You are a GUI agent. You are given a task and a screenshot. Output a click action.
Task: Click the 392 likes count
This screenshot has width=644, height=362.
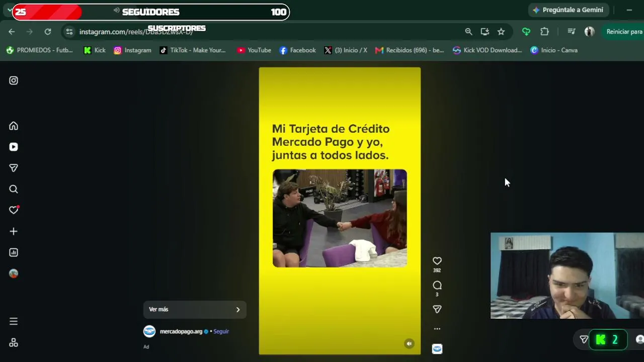(437, 270)
